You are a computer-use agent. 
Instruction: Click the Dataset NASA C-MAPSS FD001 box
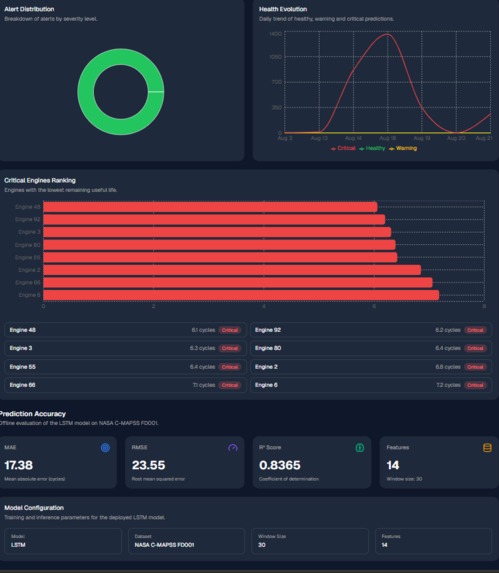pyautogui.click(x=186, y=541)
